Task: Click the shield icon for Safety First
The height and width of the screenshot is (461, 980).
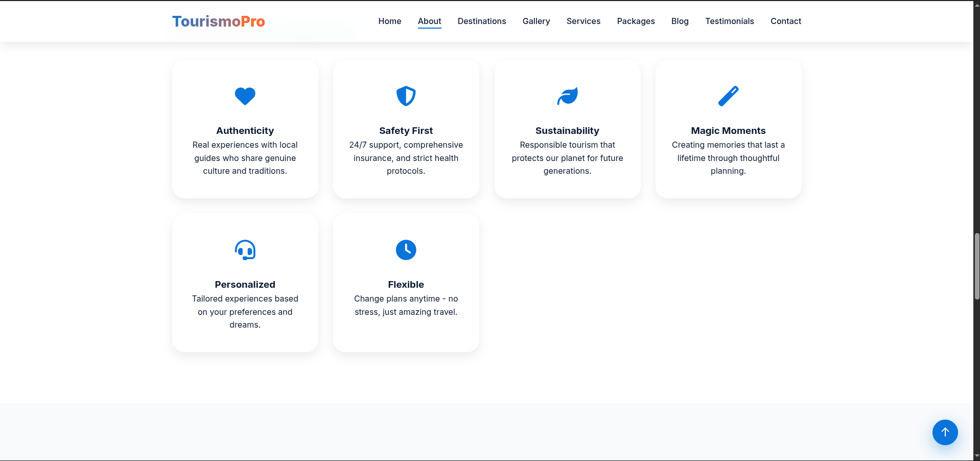Action: click(406, 96)
